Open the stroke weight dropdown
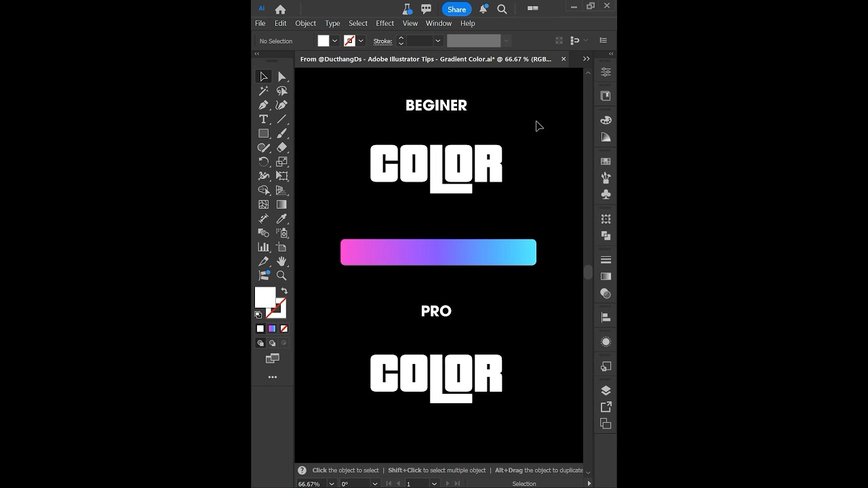 (x=438, y=41)
